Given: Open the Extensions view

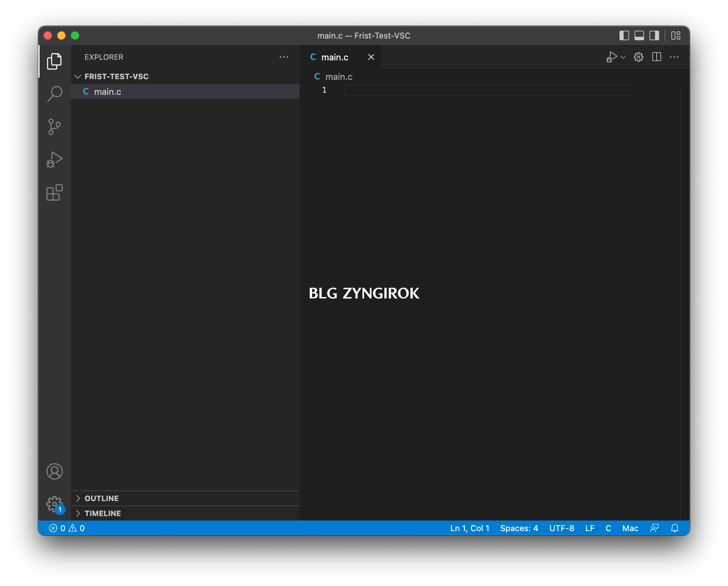Looking at the screenshot, I should click(55, 193).
